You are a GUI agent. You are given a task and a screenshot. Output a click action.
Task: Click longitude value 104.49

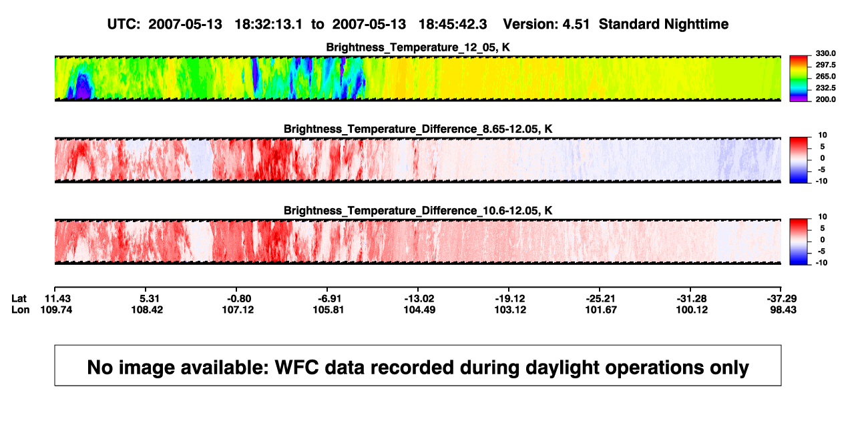(x=420, y=310)
